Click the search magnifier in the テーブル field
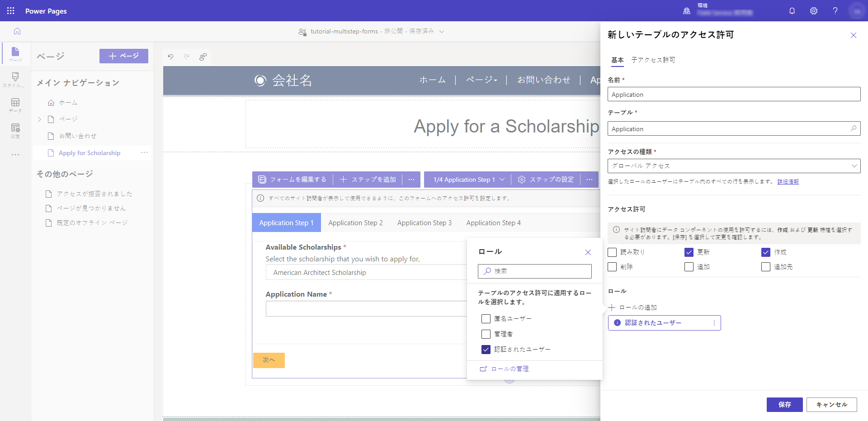868x421 pixels. click(x=854, y=129)
